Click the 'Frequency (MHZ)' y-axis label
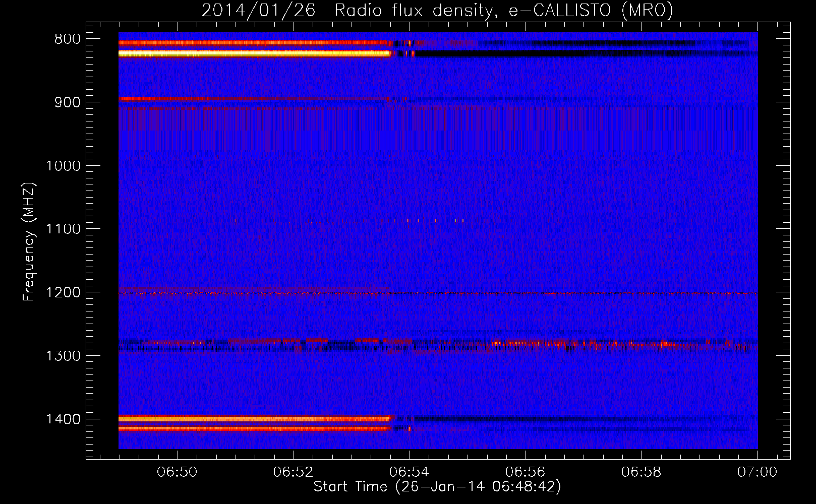This screenshot has height=504, width=816. click(x=29, y=242)
